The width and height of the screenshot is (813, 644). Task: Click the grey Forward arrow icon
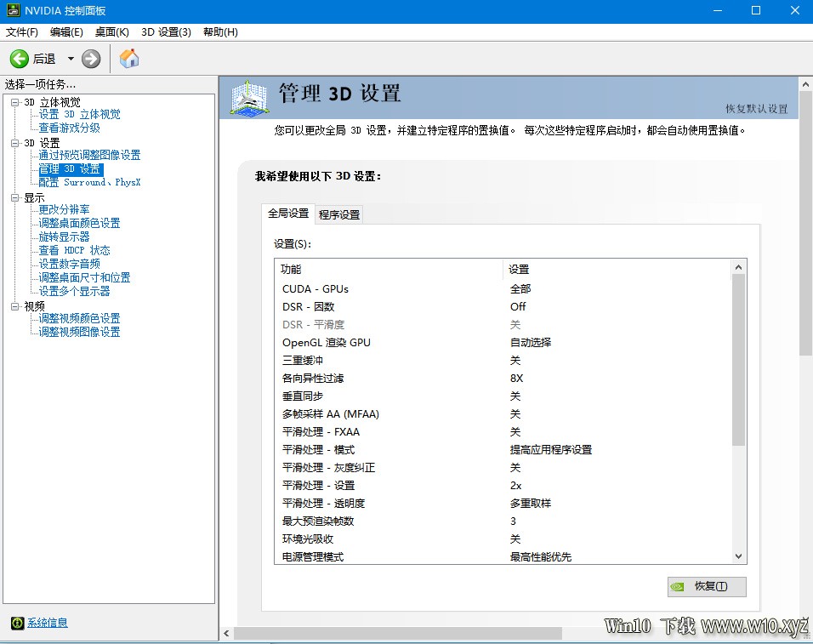coord(91,59)
